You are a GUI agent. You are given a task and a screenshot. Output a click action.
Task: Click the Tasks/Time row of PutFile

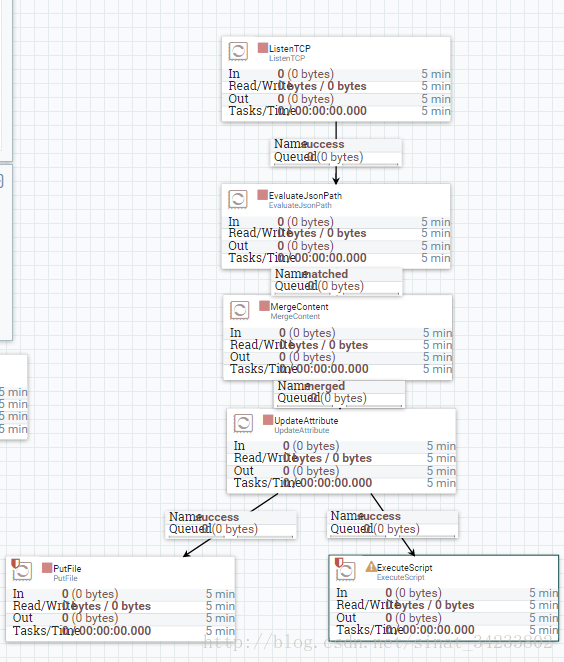pyautogui.click(x=120, y=631)
